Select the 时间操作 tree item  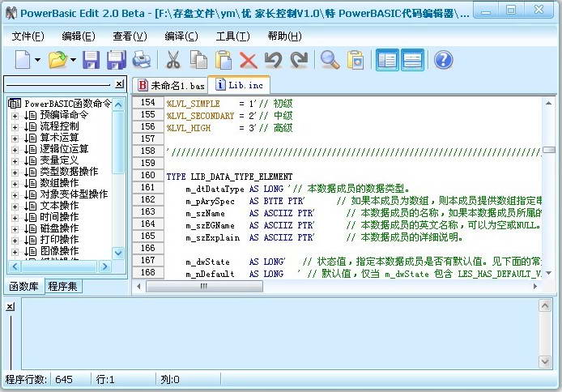tap(59, 217)
